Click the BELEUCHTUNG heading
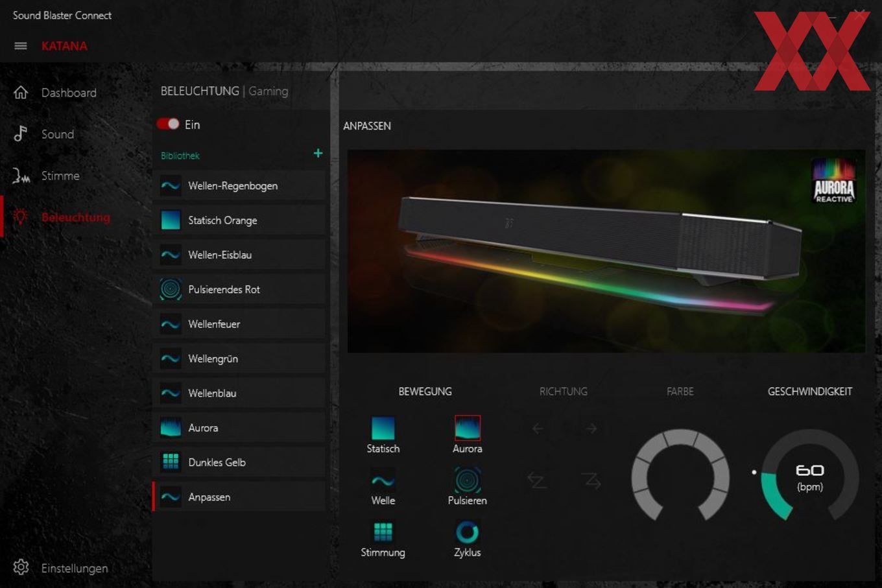The width and height of the screenshot is (882, 588). [x=200, y=91]
